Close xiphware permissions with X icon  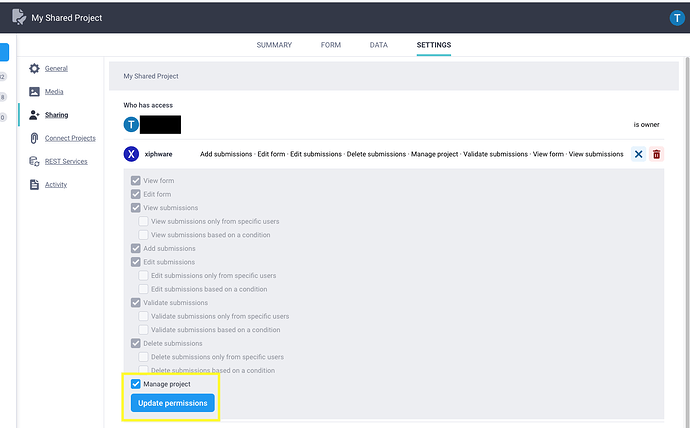coord(639,154)
